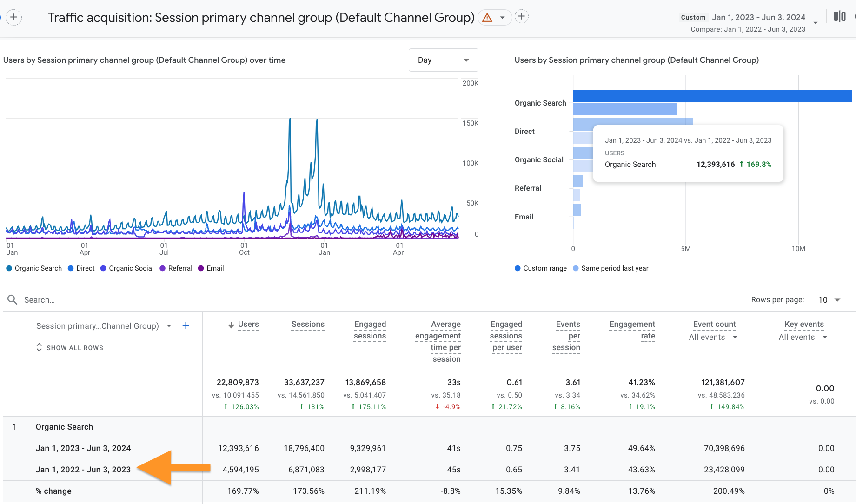The image size is (856, 504).
Task: Open the dropdown arrow beside the warning icon
Action: click(502, 18)
